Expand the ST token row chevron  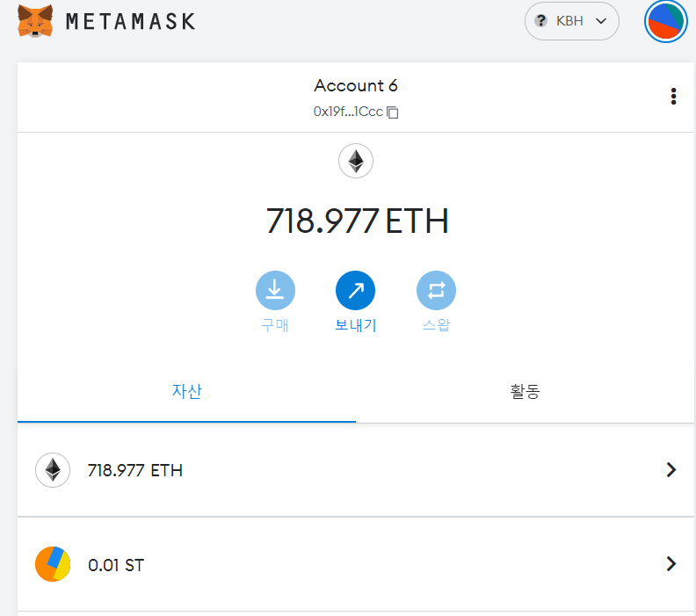pyautogui.click(x=671, y=563)
